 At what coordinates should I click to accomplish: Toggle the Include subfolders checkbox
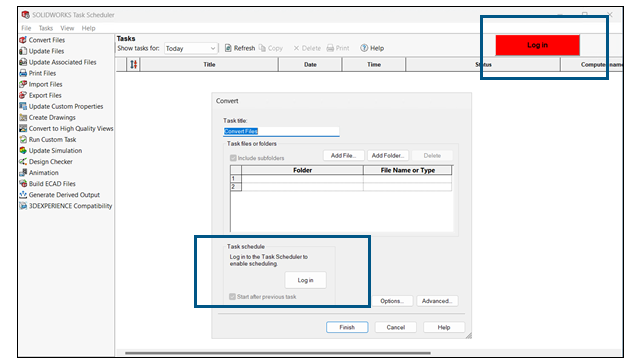point(233,158)
